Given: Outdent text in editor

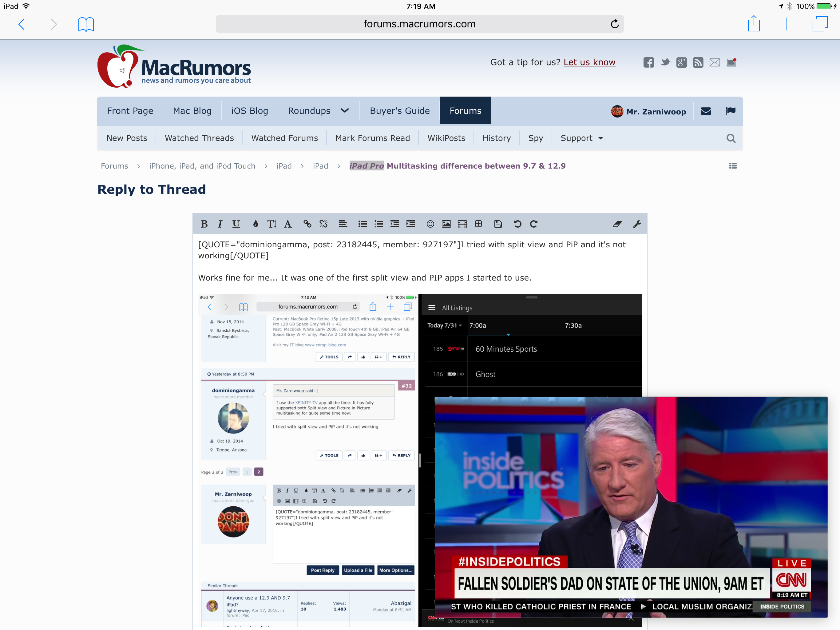Looking at the screenshot, I should 394,224.
